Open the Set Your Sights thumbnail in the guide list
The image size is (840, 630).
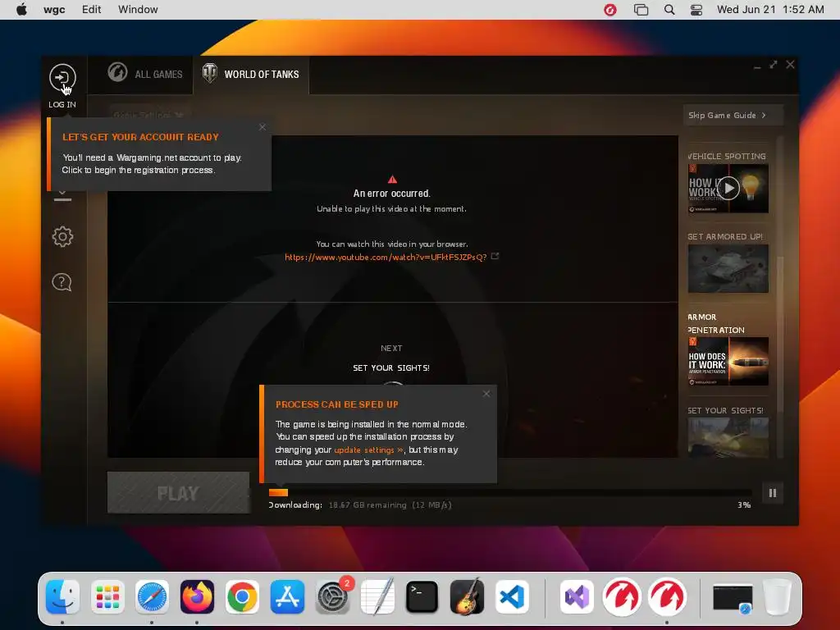pyautogui.click(x=728, y=438)
